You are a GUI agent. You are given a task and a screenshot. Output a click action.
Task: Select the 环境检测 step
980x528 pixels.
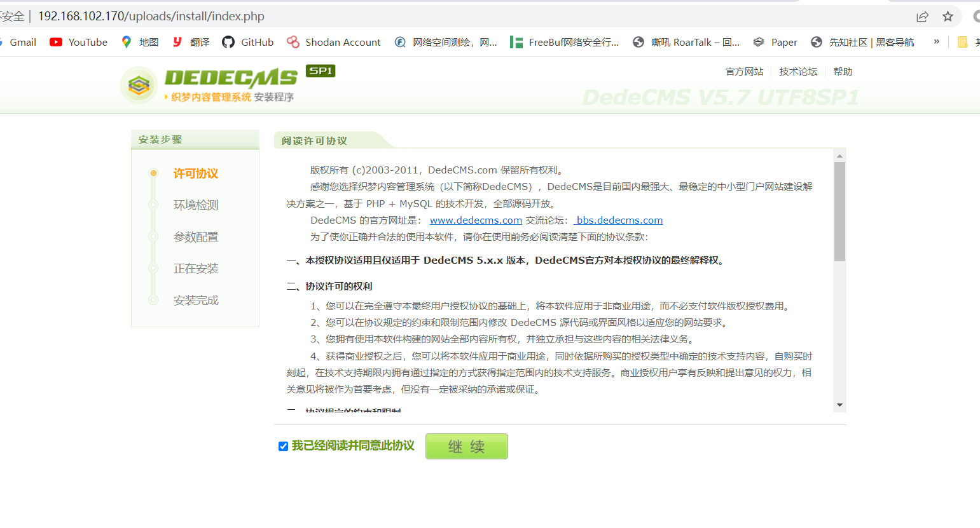tap(196, 205)
